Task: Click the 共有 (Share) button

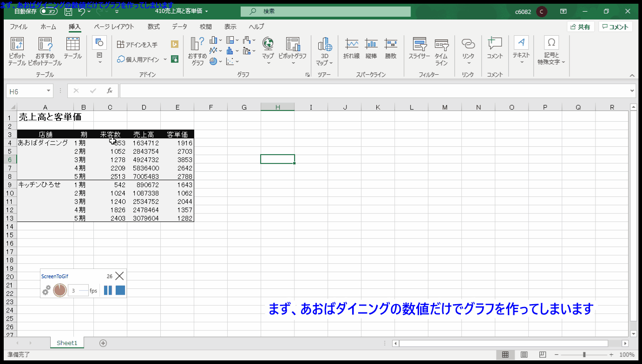Action: click(581, 27)
